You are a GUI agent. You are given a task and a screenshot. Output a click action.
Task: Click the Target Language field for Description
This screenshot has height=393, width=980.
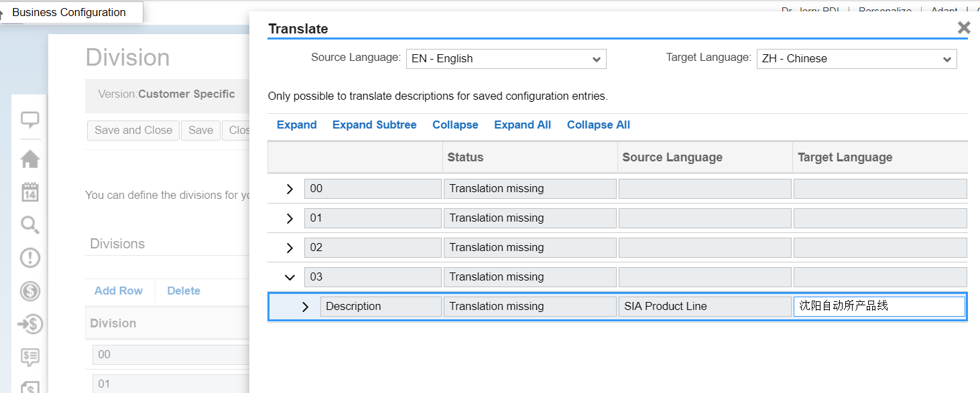pyautogui.click(x=879, y=307)
